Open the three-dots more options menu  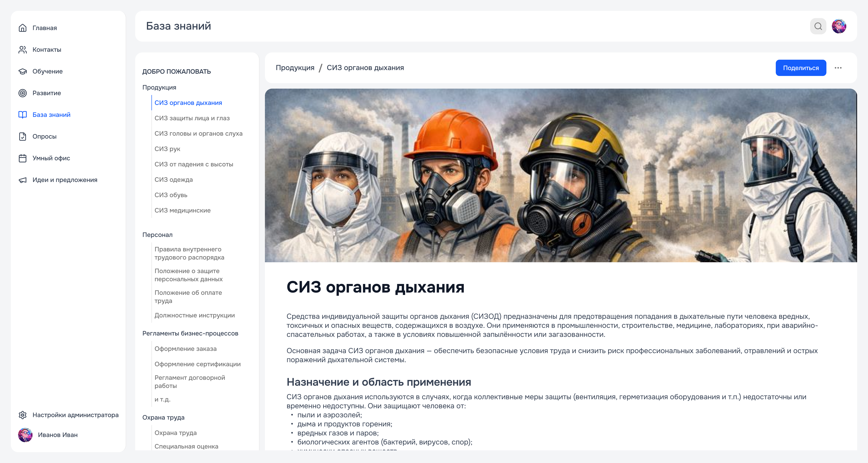tap(838, 68)
